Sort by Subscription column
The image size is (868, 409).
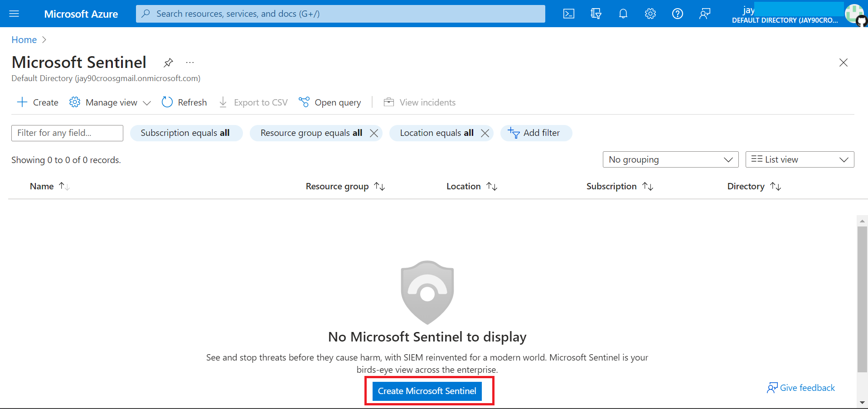[x=620, y=186]
